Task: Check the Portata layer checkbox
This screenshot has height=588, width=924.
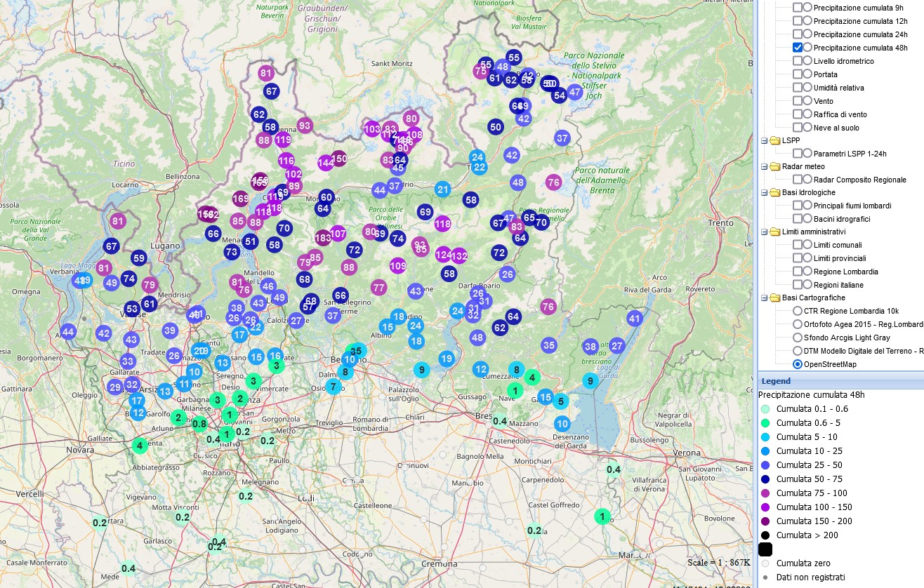Action: (x=798, y=74)
